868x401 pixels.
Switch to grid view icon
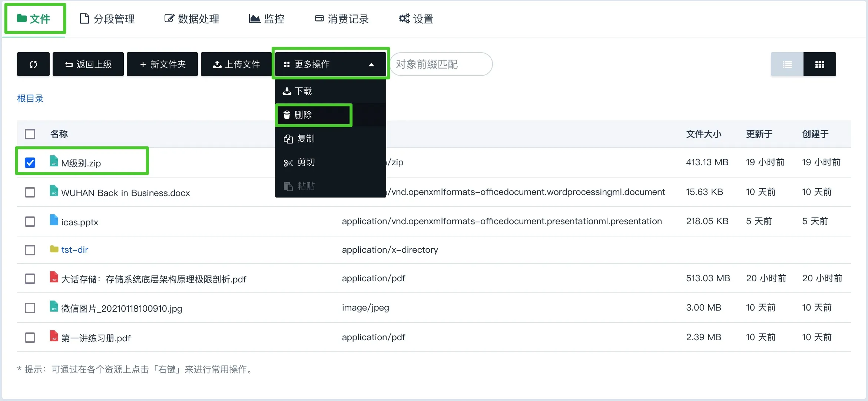820,64
